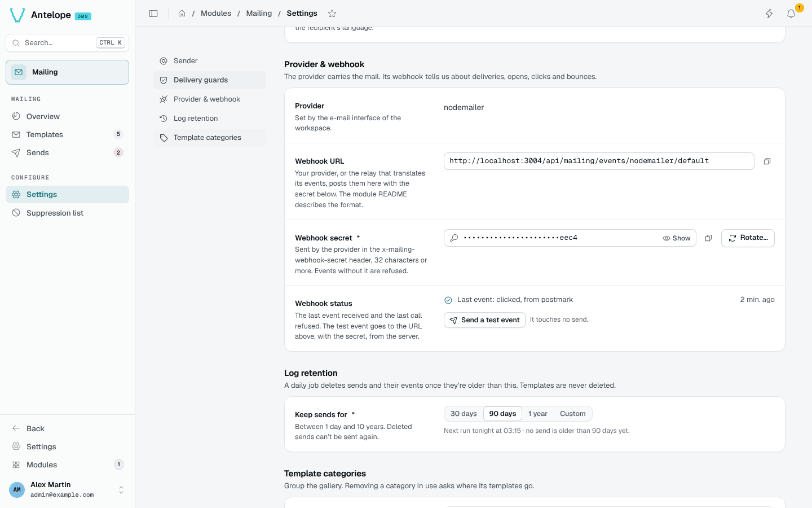Click the Antelope logo
812x508 pixels.
(x=17, y=15)
